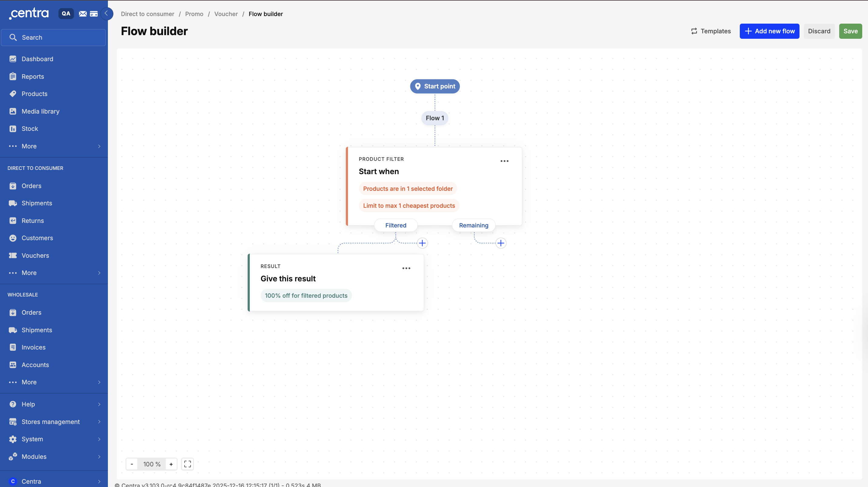The width and height of the screenshot is (868, 487).
Task: Collapse the sidebar with the arrow button
Action: coord(106,14)
